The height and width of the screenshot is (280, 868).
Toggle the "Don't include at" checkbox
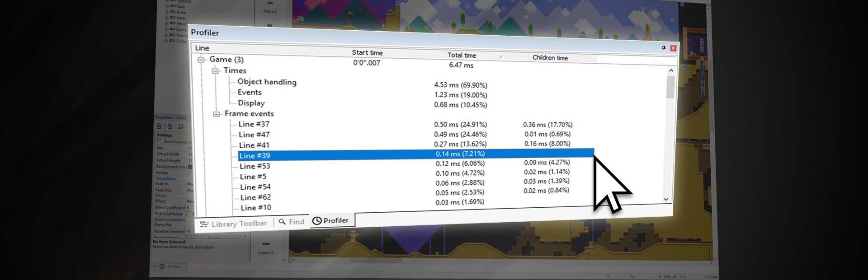159,141
